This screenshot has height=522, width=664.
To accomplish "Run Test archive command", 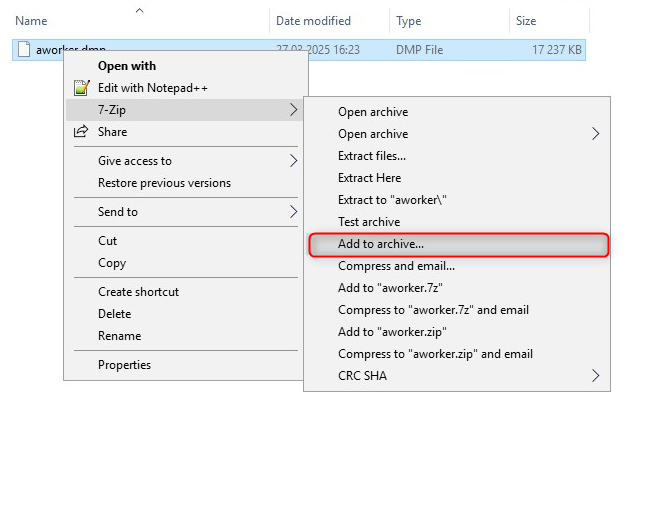I will 368,222.
